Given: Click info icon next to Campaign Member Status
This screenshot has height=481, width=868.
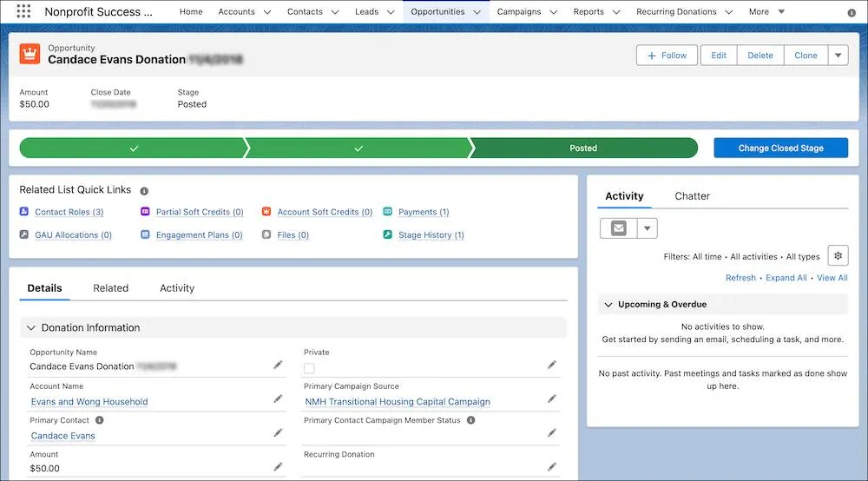Looking at the screenshot, I should [x=471, y=420].
